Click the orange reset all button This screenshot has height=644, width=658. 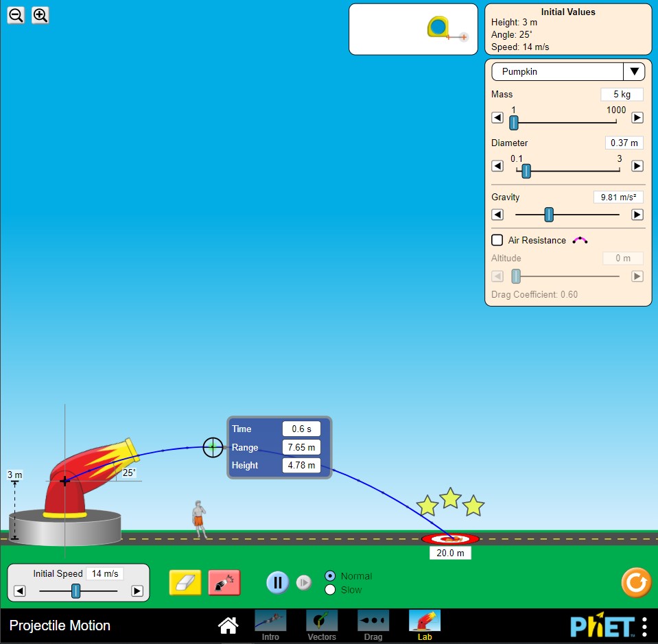click(x=635, y=583)
